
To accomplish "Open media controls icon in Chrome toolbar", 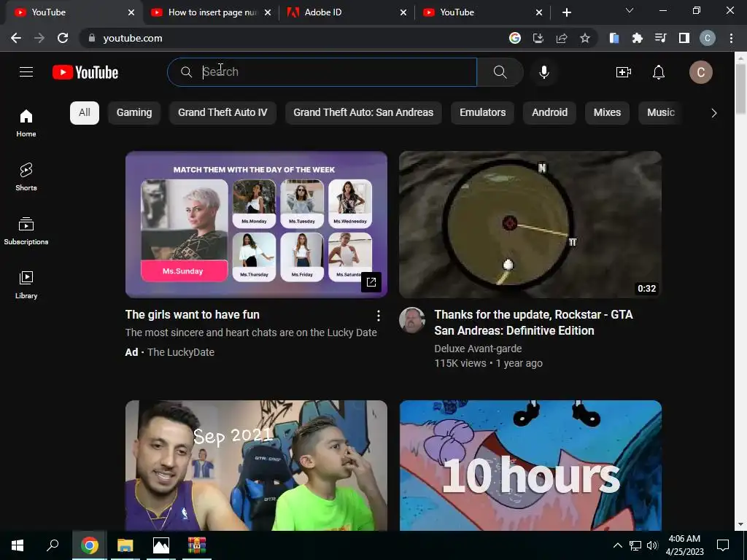I will point(660,38).
